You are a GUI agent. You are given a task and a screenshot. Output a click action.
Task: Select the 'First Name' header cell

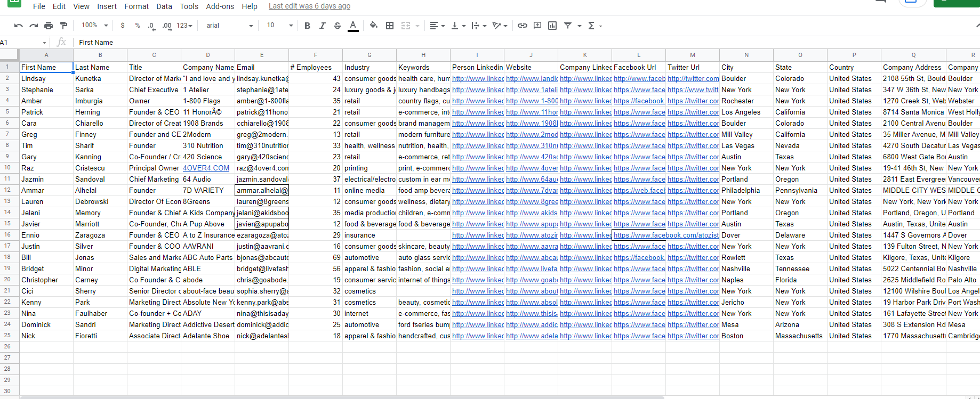click(x=46, y=68)
